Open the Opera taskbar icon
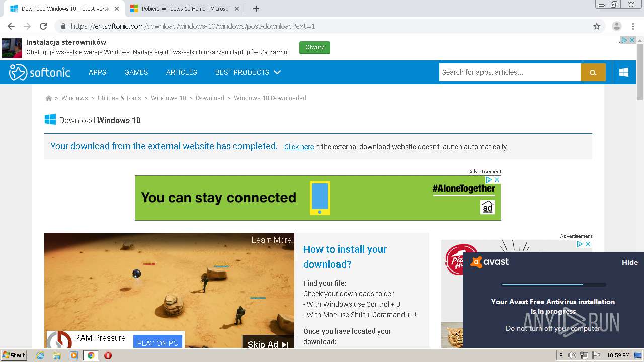The width and height of the screenshot is (644, 362). click(108, 355)
